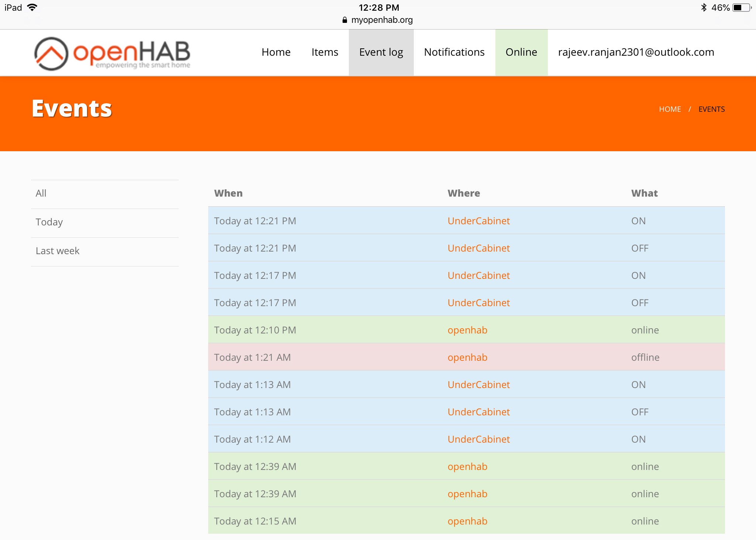This screenshot has width=756, height=540.
Task: Click the green Online status button
Action: (x=521, y=52)
